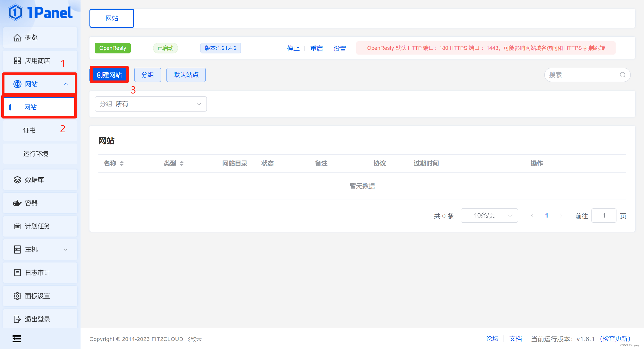Image resolution: width=644 pixels, height=349 pixels.
Task: Select page 1 in pagination
Action: tap(546, 215)
